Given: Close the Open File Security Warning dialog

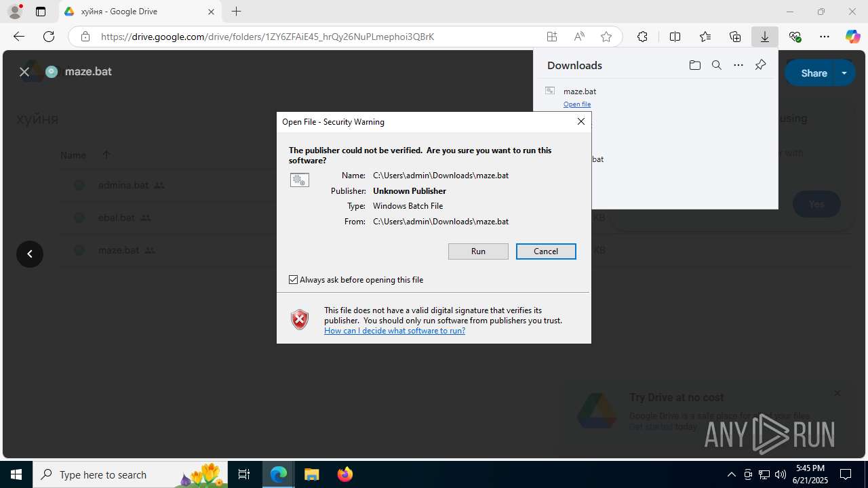Looking at the screenshot, I should pyautogui.click(x=580, y=121).
